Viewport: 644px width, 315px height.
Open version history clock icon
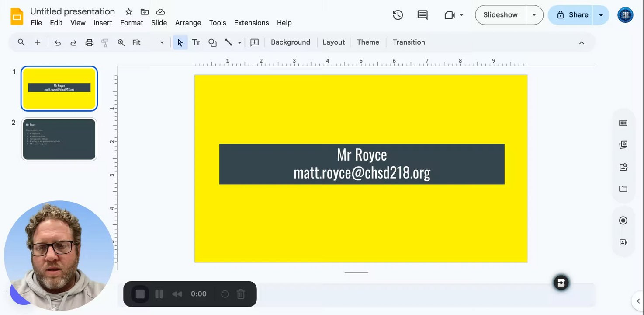(398, 15)
